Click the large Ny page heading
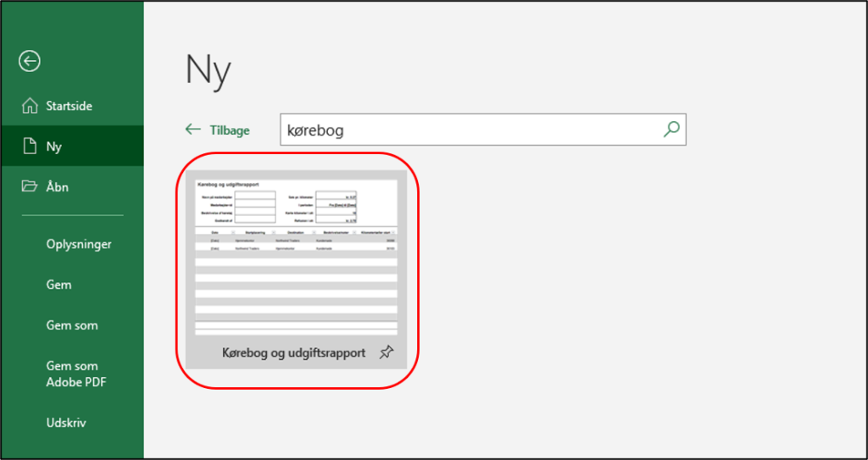This screenshot has height=460, width=868. 208,72
